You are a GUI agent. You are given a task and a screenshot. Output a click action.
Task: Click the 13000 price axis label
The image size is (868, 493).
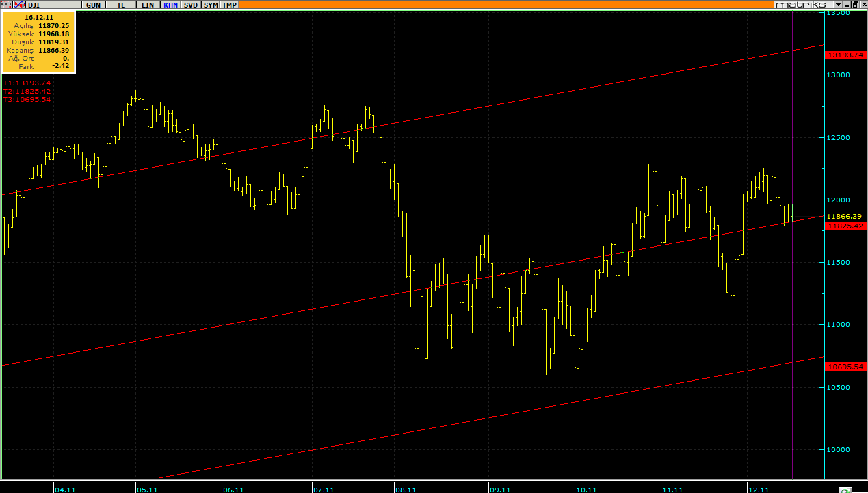pos(839,75)
